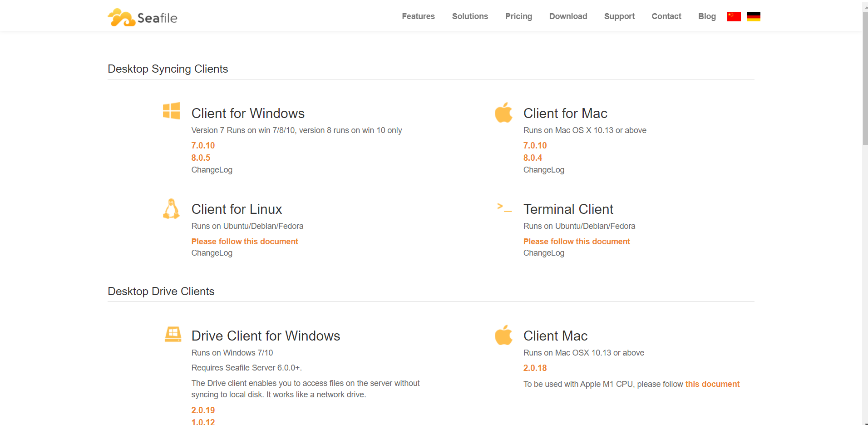Screen dimensions: 868x425
Task: Click 'Runs on Windows 7/10' text
Action: [x=232, y=353]
